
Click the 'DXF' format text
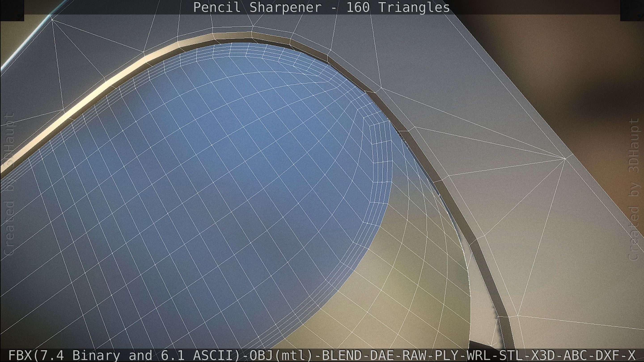click(x=608, y=356)
